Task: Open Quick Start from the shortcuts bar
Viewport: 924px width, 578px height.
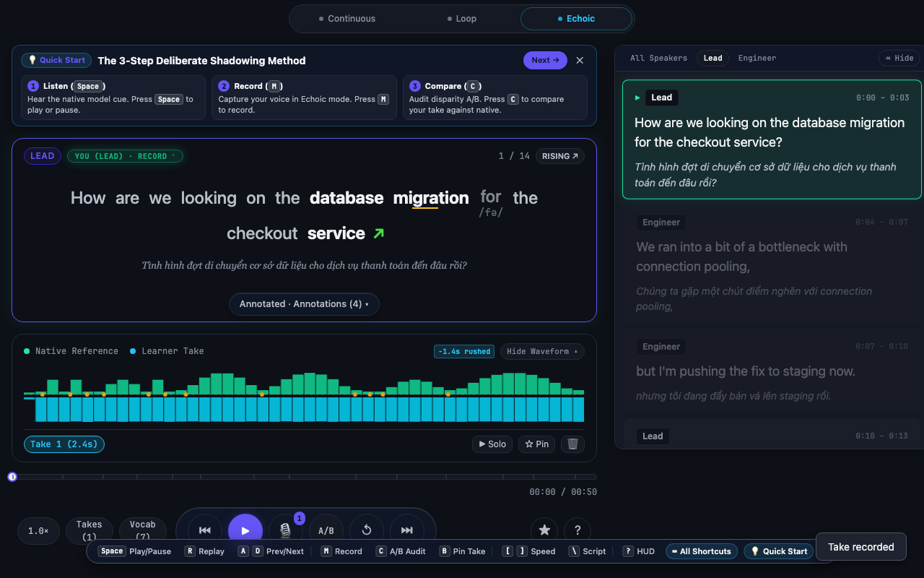Action: pos(779,551)
